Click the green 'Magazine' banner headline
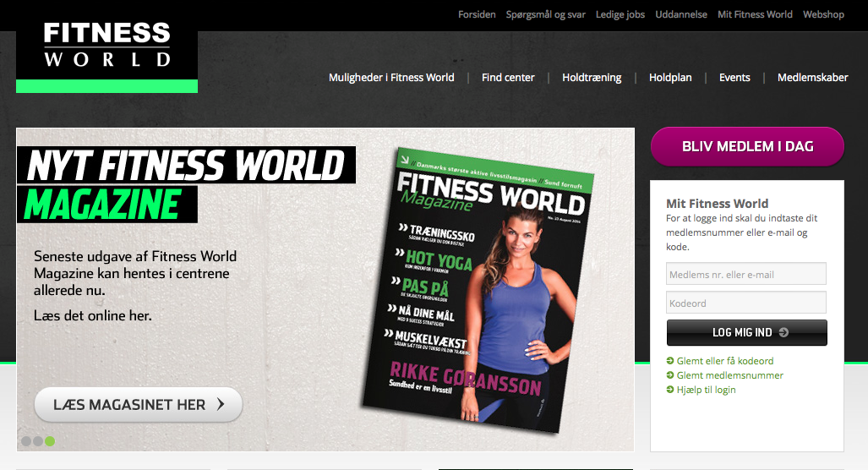This screenshot has height=470, width=868. tap(106, 205)
